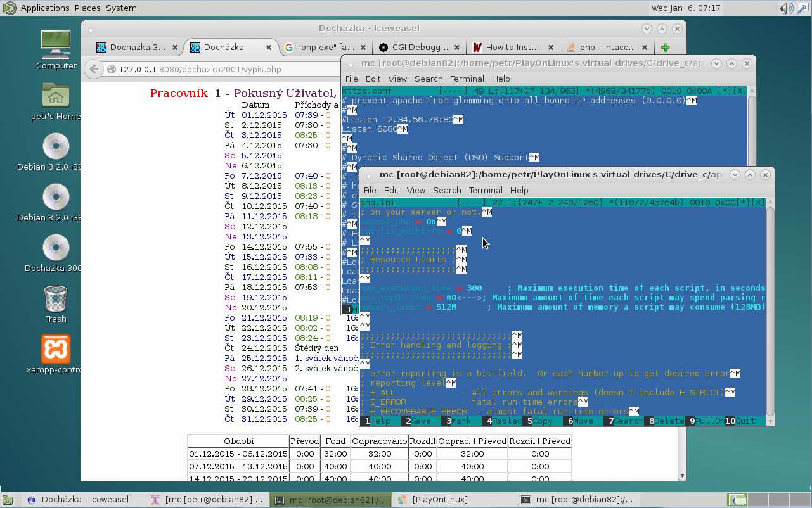
Task: Open View menu in httpd.conf mc window
Action: tap(397, 79)
